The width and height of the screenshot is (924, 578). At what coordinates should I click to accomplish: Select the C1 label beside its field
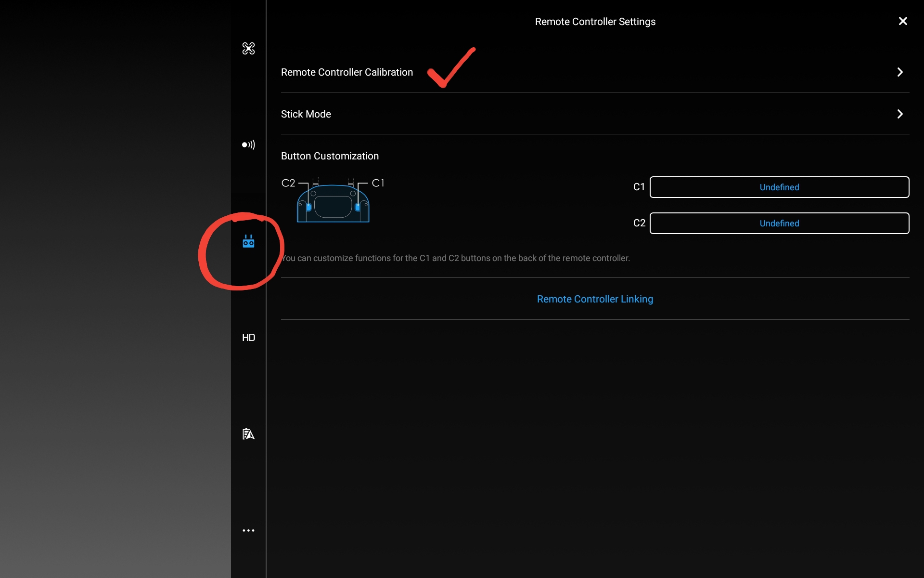tap(639, 187)
